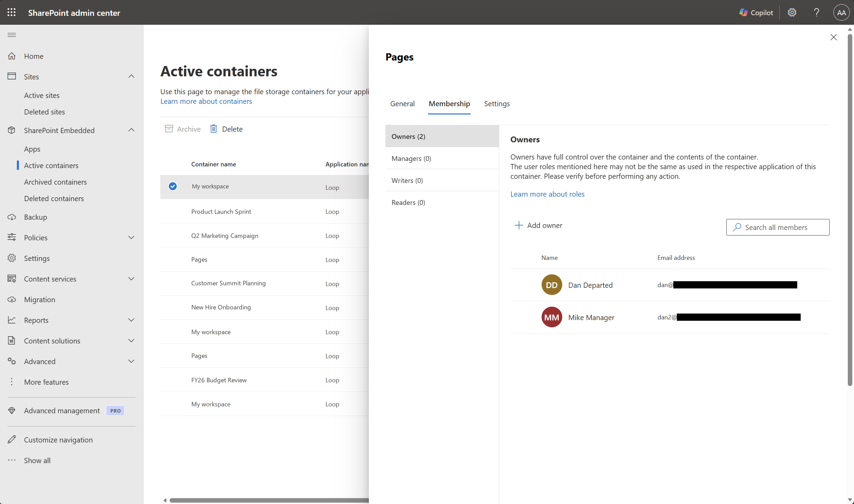
Task: Click the Mike Manager owner entry
Action: click(x=670, y=317)
